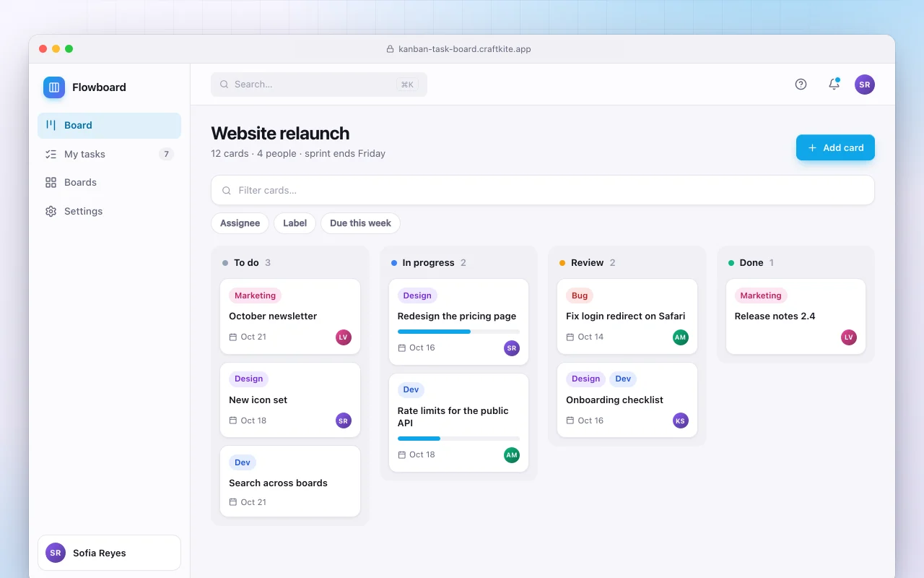Click the Board icon in sidebar
The height and width of the screenshot is (578, 924).
51,125
